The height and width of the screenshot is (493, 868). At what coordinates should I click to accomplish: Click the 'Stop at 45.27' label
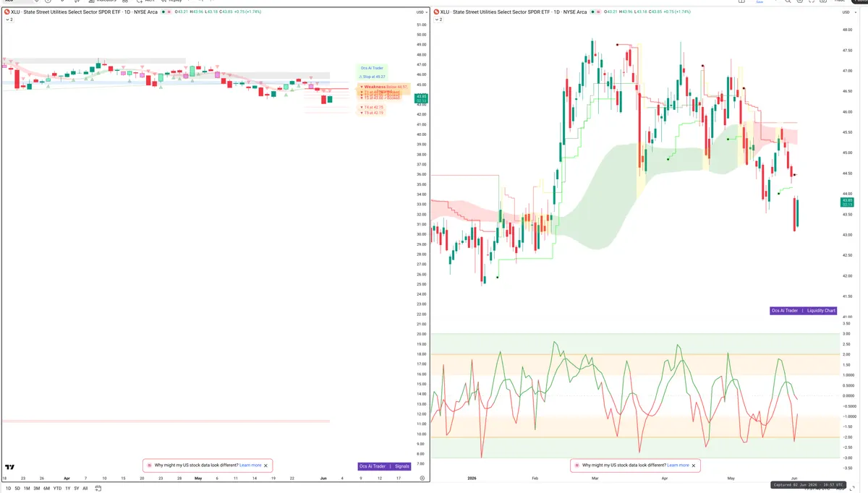coord(372,76)
